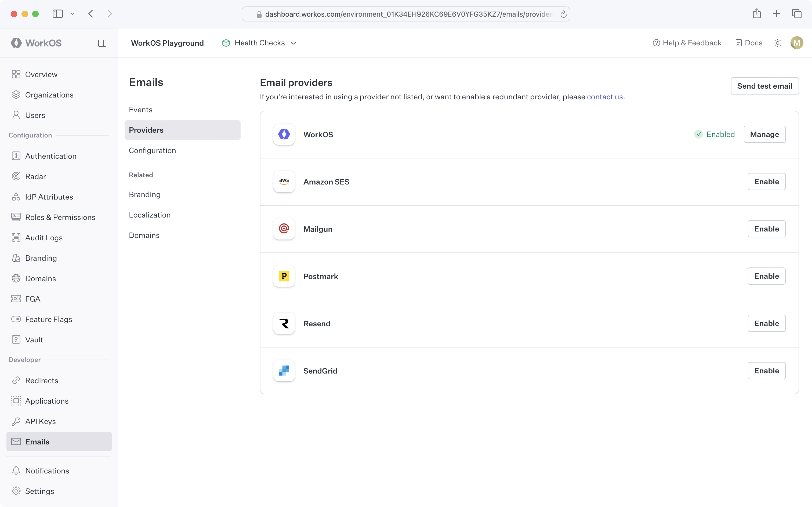
Task: Open Localization under Related
Action: pyautogui.click(x=150, y=215)
